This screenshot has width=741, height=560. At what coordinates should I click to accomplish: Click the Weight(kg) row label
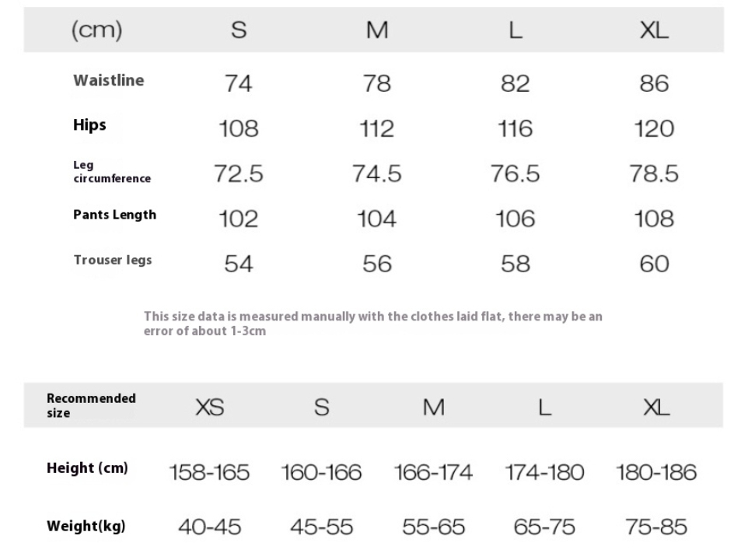coord(86,526)
